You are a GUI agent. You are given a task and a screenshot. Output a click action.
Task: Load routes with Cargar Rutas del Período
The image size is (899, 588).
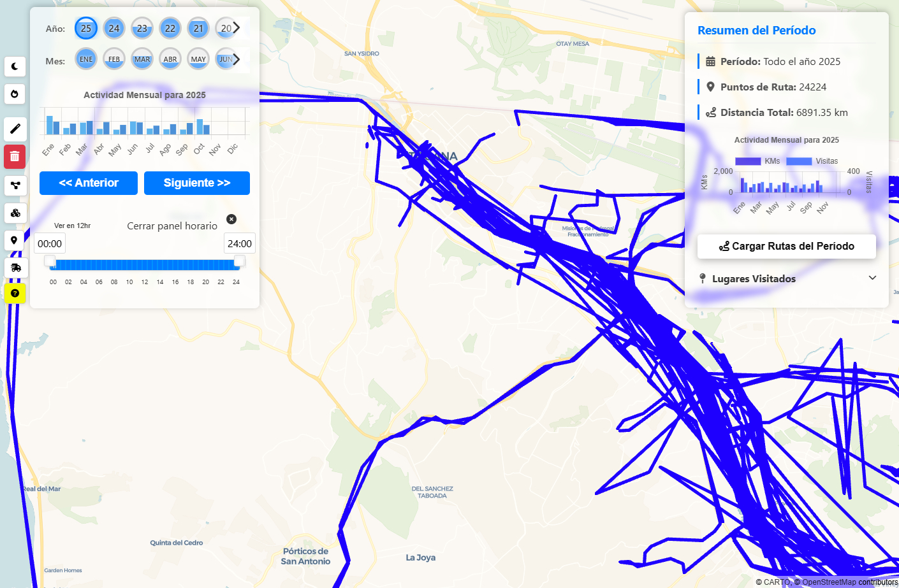click(786, 246)
